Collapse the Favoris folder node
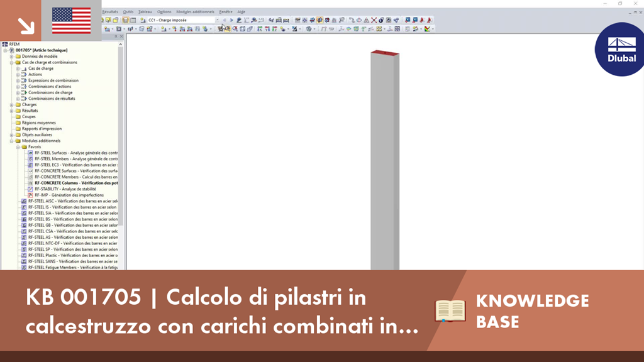The height and width of the screenshot is (362, 644). [18, 146]
